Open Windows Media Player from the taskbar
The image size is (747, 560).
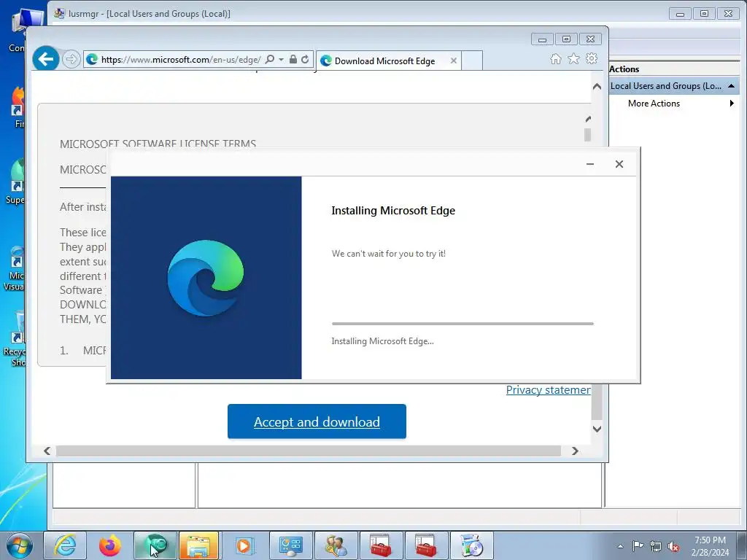pos(245,545)
